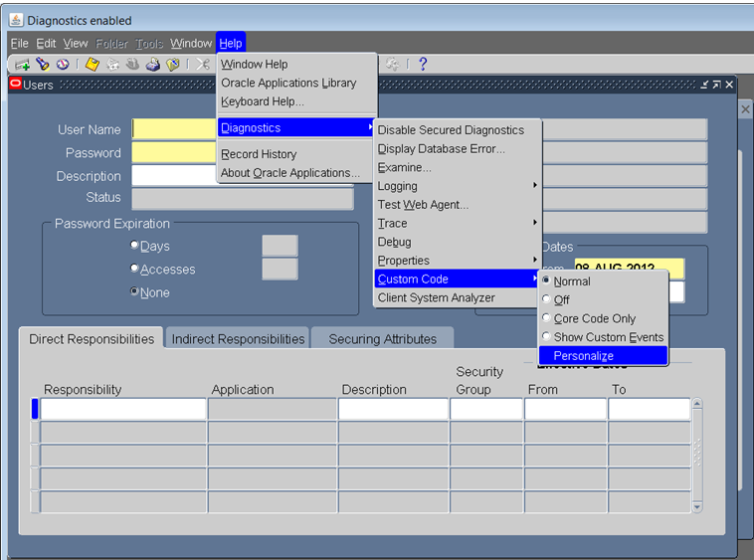Switch to Direct Responsibilities tab
This screenshot has height=560, width=754.
92,338
